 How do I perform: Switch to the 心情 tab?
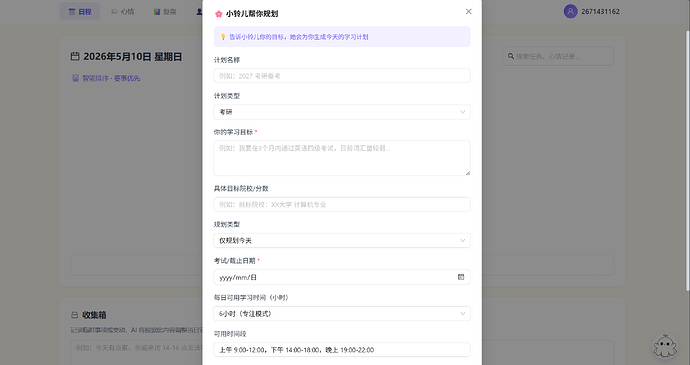(123, 12)
